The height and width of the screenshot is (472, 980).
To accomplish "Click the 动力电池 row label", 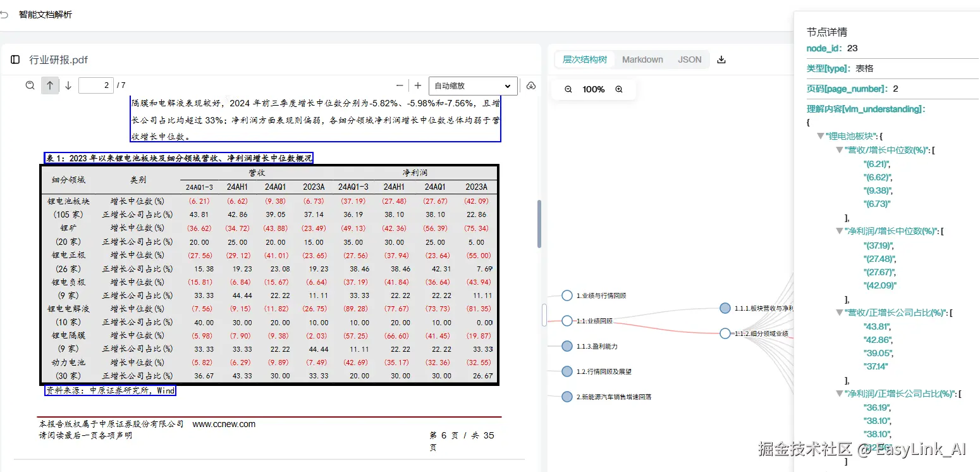I will (69, 363).
